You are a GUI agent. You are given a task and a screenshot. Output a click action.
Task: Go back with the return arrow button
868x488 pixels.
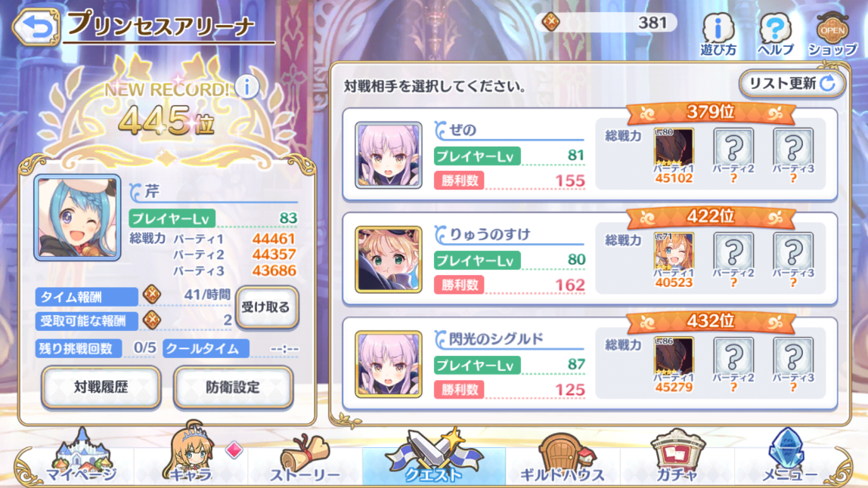(36, 26)
